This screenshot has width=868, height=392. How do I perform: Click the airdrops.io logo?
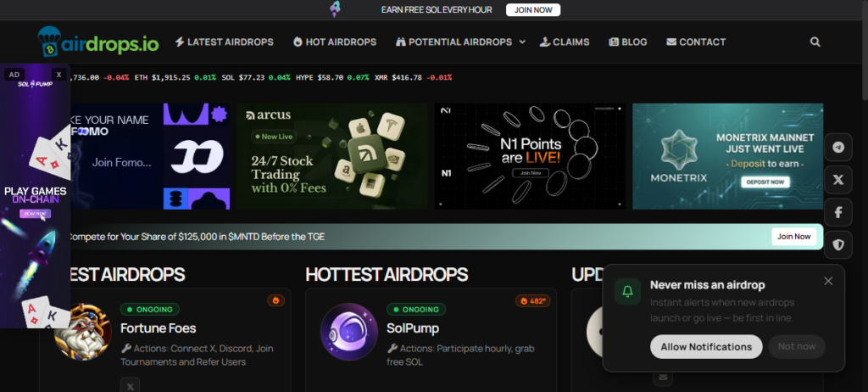pyautogui.click(x=98, y=42)
